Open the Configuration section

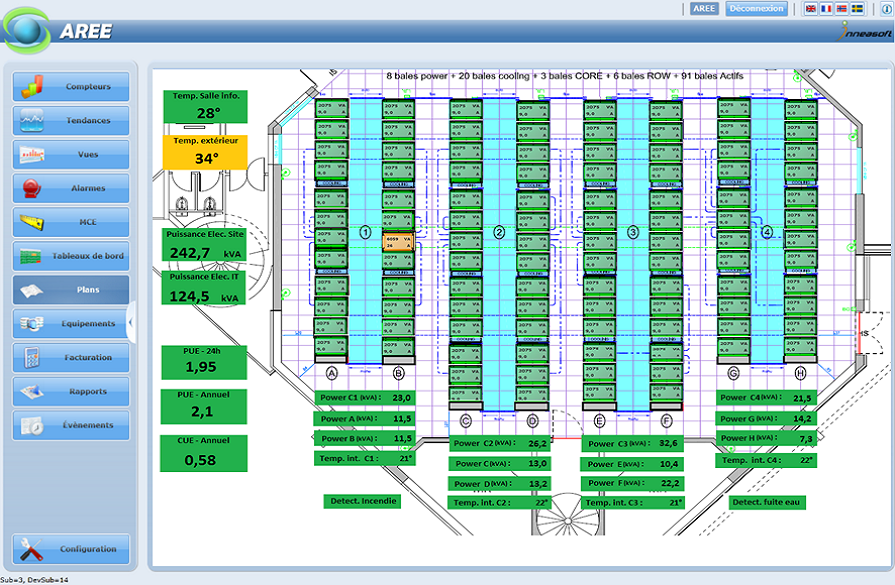(71, 549)
